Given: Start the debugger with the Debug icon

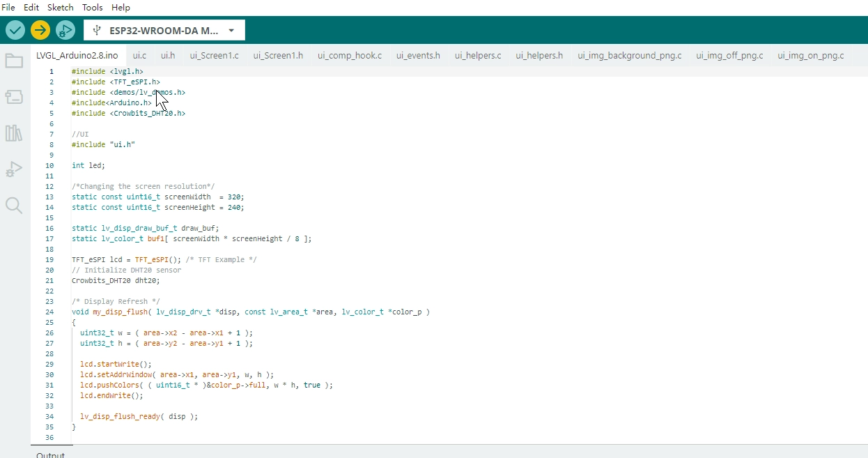Looking at the screenshot, I should (65, 30).
